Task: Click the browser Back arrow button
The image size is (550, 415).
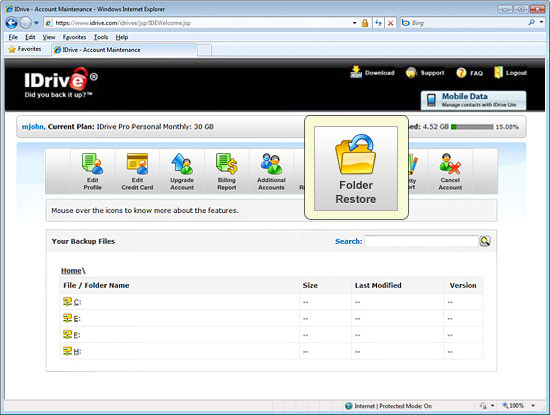Action: pyautogui.click(x=12, y=23)
